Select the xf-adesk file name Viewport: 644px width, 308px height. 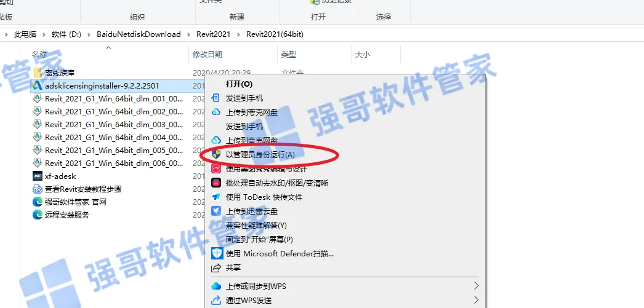(60, 176)
